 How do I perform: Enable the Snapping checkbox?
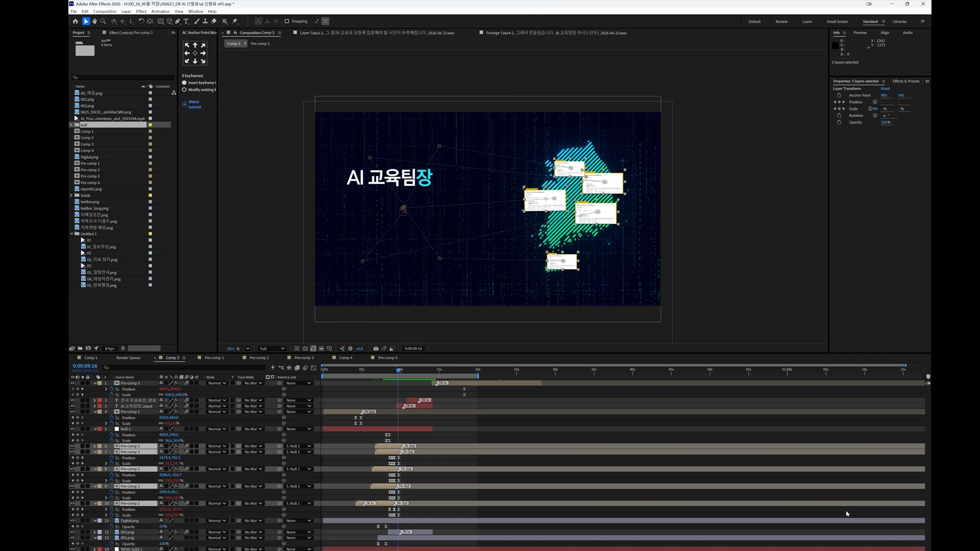pos(287,21)
